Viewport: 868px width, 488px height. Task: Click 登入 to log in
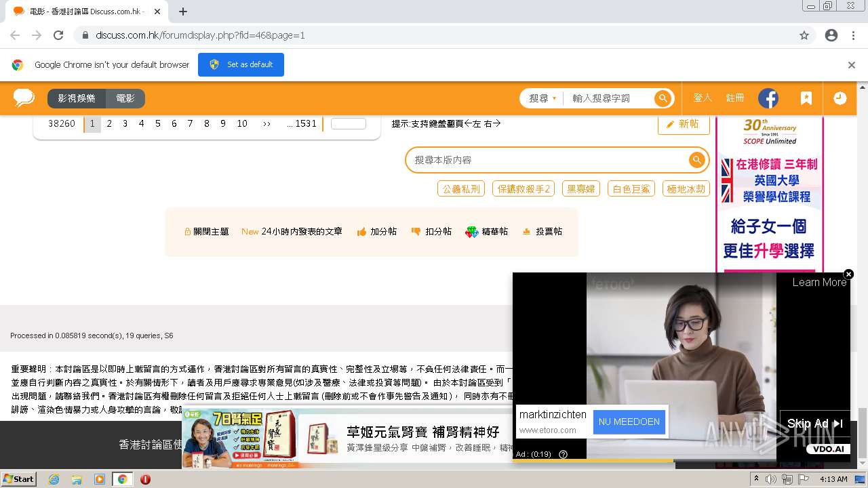click(x=703, y=98)
